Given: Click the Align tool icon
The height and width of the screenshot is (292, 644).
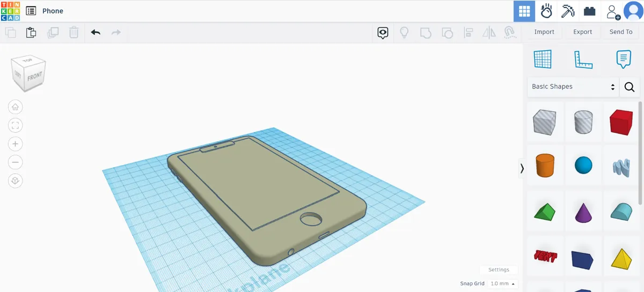Looking at the screenshot, I should click(x=468, y=33).
